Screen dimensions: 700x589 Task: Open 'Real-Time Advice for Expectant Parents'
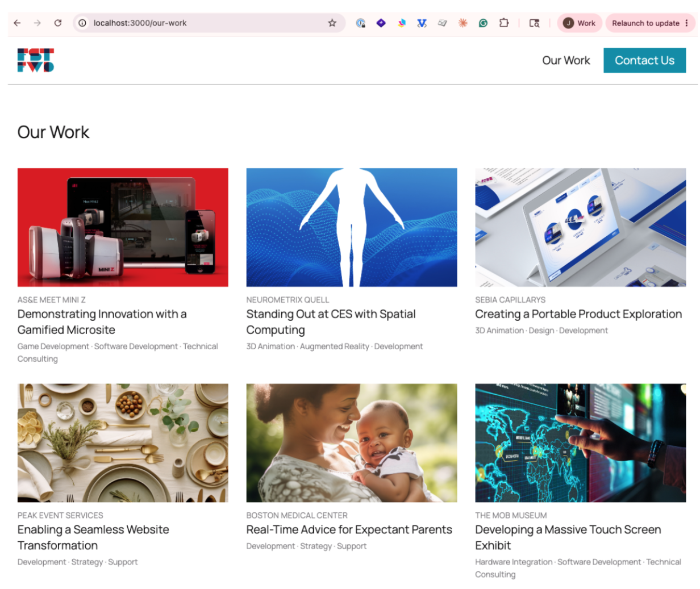(349, 530)
